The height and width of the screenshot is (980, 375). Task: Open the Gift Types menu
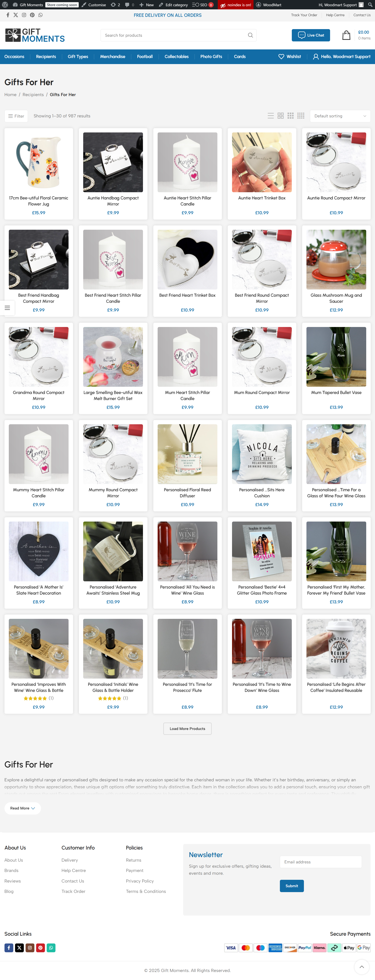(x=78, y=57)
